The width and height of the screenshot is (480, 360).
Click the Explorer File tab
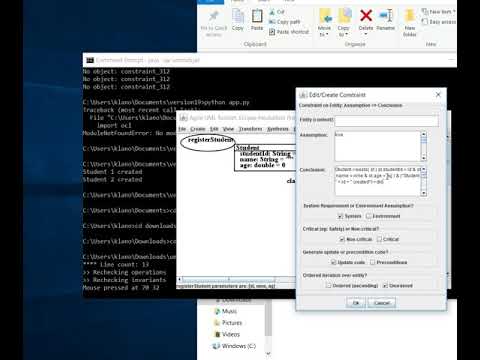click(x=210, y=1)
